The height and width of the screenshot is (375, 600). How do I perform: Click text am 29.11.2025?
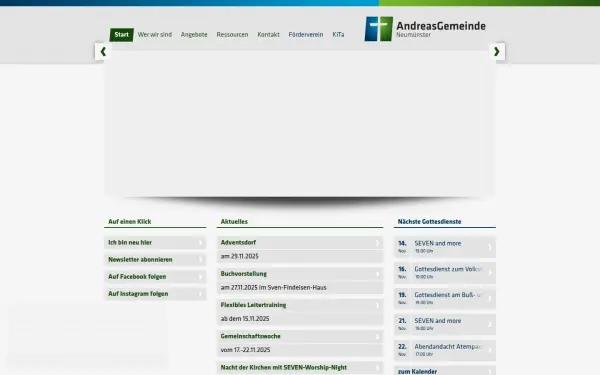(240, 256)
